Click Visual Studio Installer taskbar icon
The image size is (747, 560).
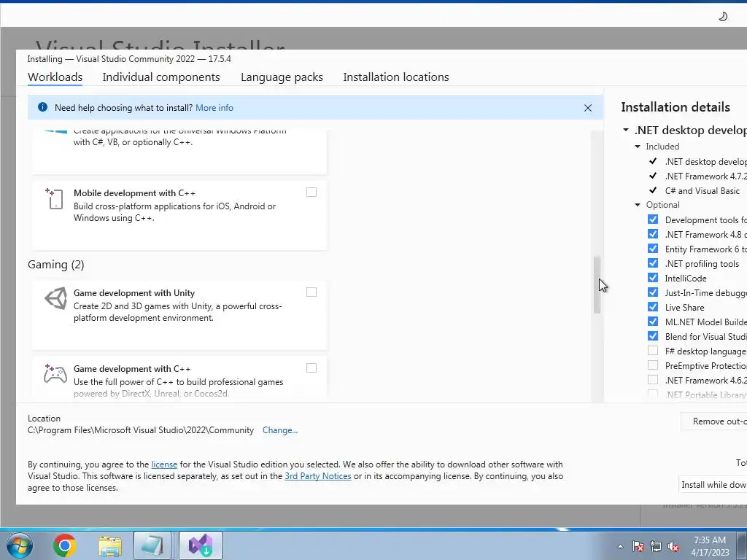pos(201,545)
